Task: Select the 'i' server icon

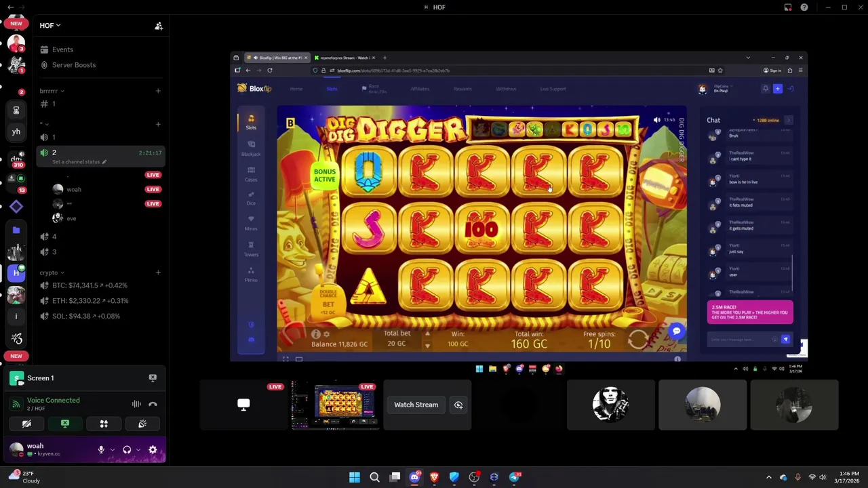Action: pyautogui.click(x=16, y=316)
